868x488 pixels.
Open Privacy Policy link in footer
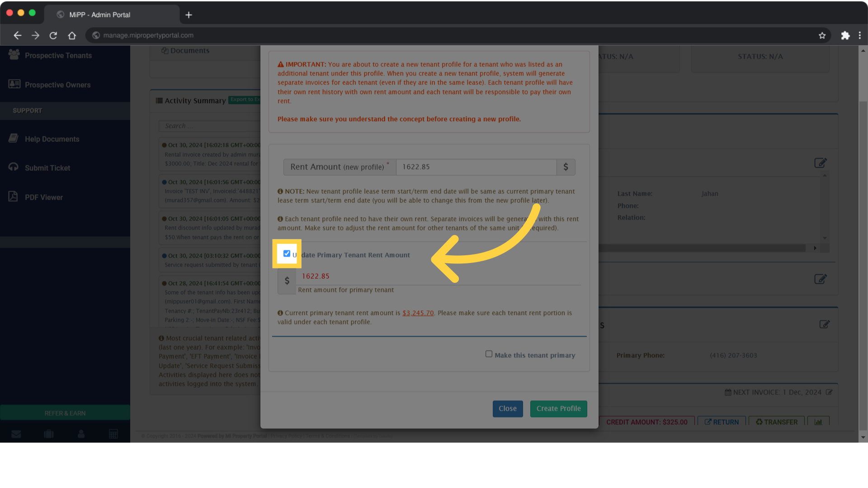286,436
